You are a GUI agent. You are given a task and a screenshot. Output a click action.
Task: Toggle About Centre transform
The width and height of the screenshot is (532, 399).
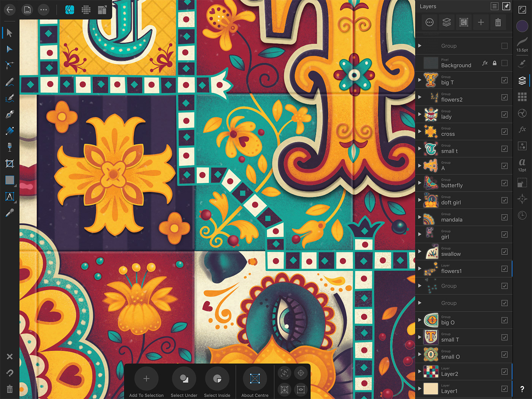click(x=255, y=383)
